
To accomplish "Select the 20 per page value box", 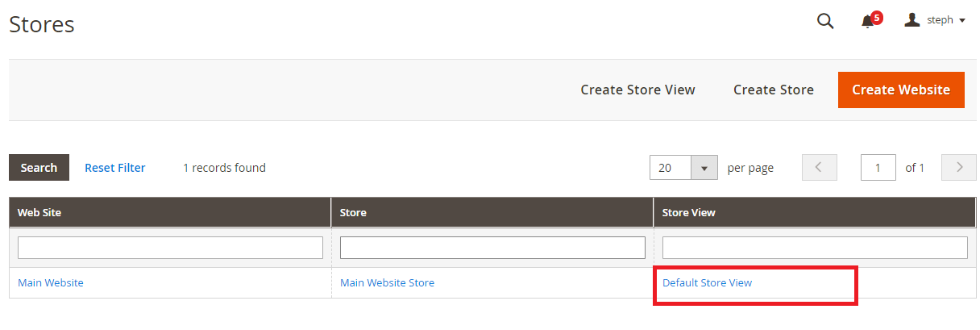I will (x=671, y=168).
